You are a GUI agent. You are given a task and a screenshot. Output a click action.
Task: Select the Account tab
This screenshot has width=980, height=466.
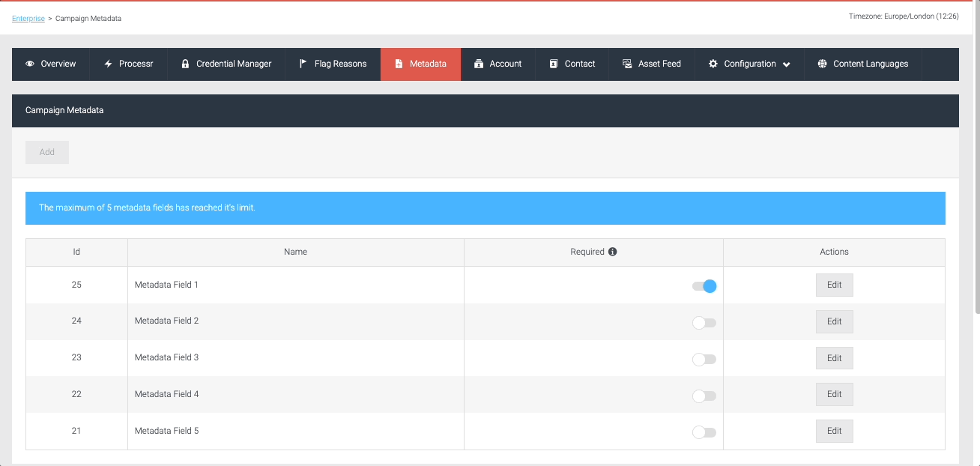click(498, 64)
